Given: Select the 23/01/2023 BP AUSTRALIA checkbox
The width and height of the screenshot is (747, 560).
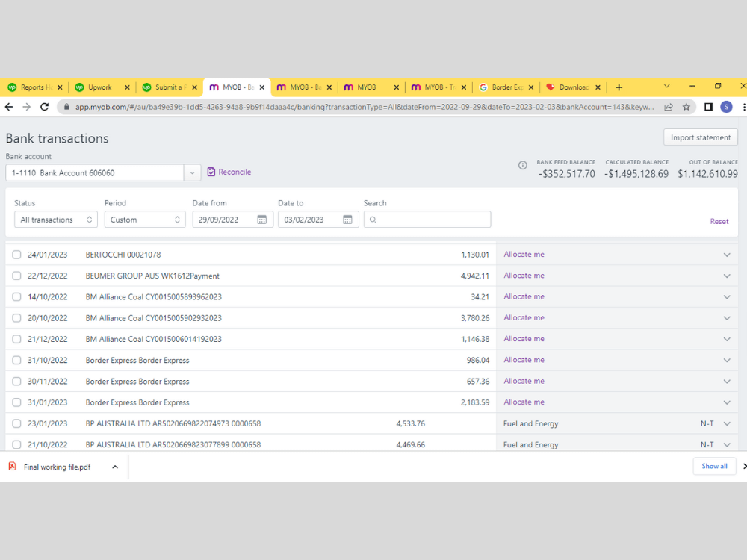Looking at the screenshot, I should click(16, 423).
